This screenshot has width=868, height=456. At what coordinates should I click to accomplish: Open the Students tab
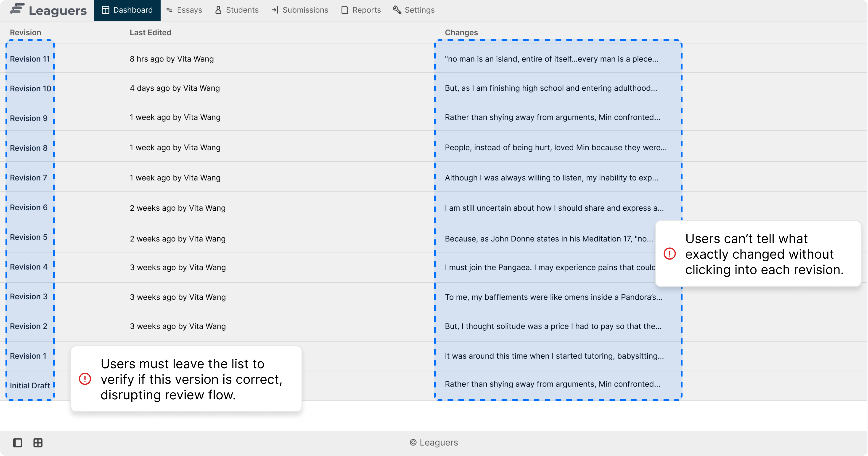[237, 10]
